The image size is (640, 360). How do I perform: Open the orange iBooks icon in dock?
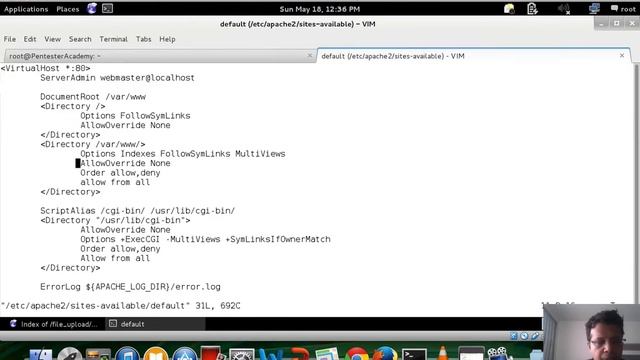pyautogui.click(x=156, y=354)
